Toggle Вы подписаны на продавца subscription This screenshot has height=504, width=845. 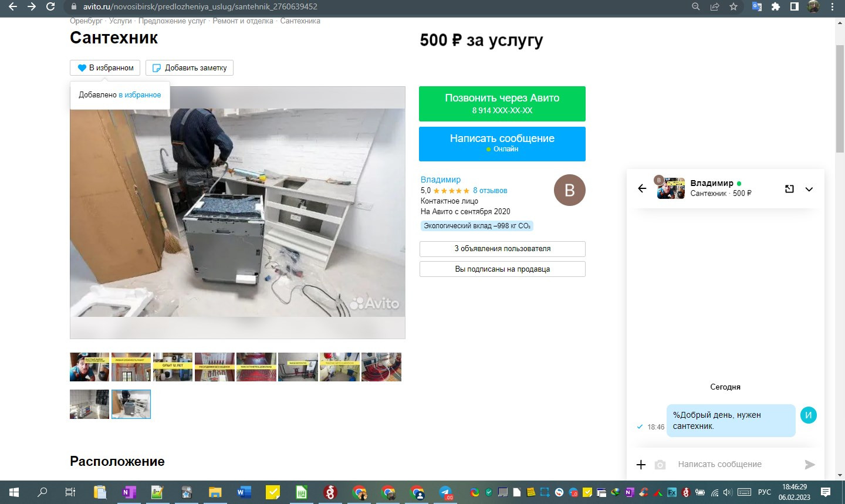coord(502,269)
